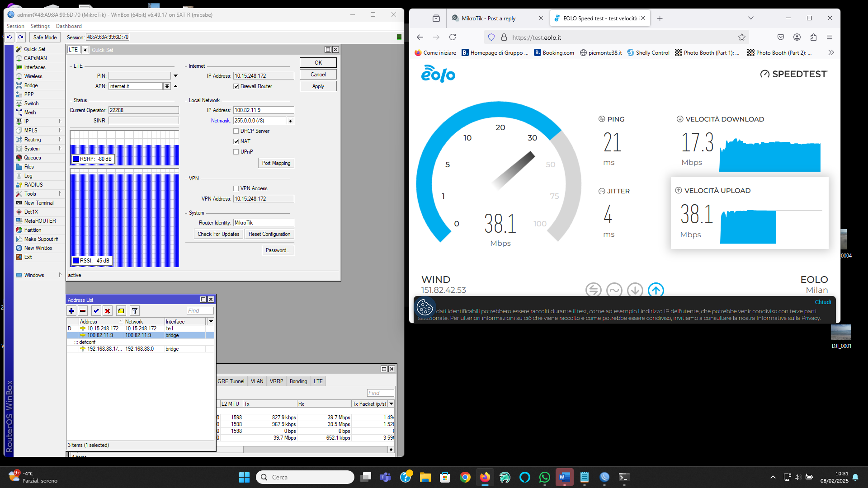The image size is (868, 488).
Task: Open the Session menu
Action: click(15, 26)
